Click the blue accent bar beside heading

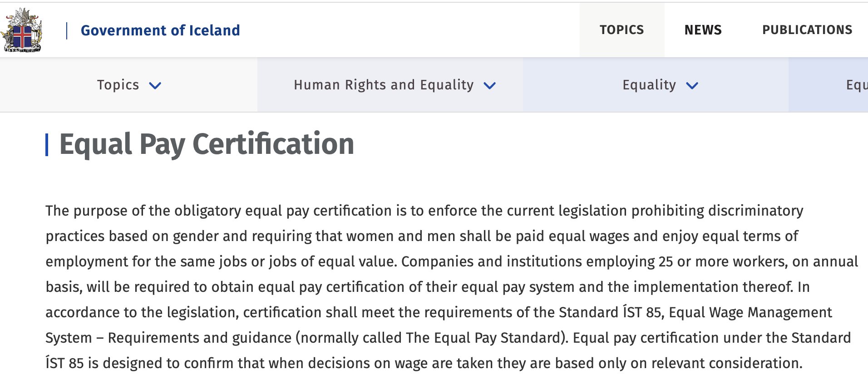(47, 145)
